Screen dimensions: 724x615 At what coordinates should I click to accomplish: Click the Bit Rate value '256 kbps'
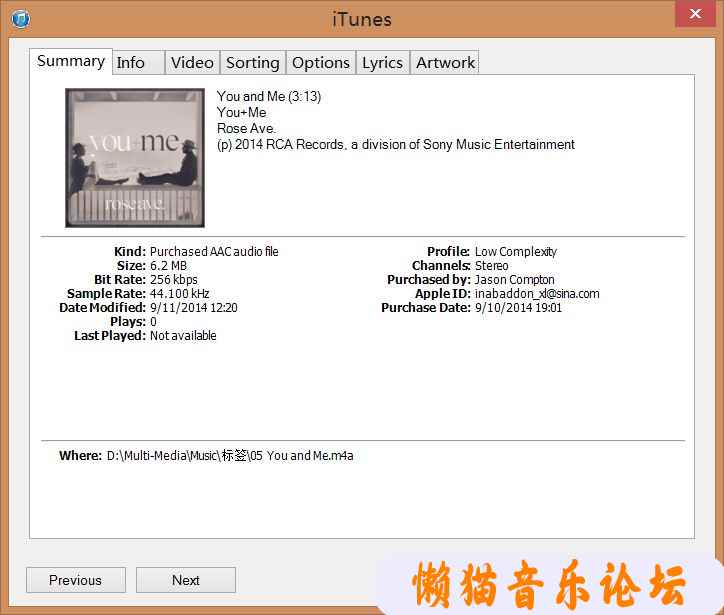pos(174,280)
